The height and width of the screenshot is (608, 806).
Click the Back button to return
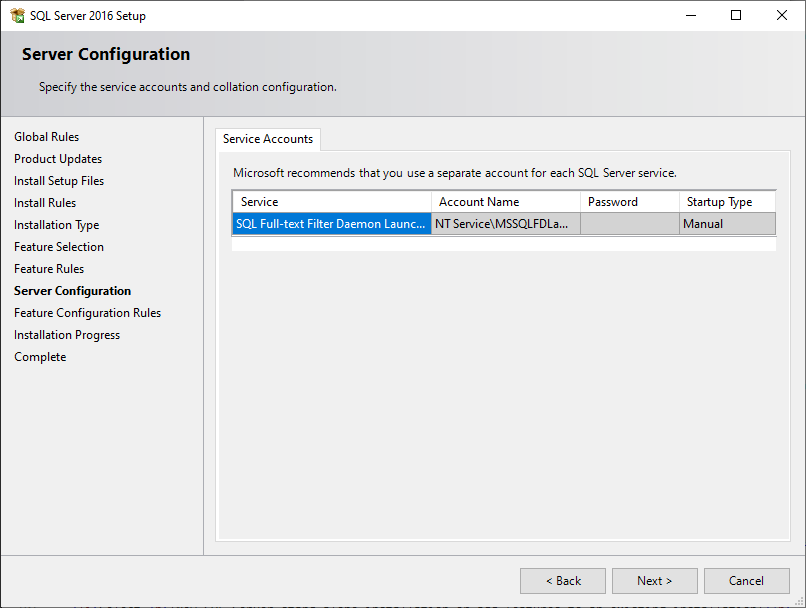(x=562, y=580)
